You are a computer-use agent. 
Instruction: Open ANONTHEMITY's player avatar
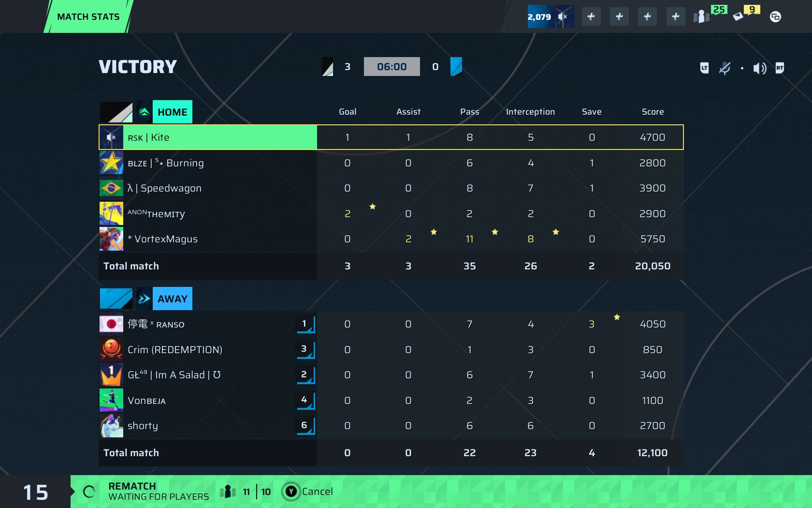(x=111, y=213)
